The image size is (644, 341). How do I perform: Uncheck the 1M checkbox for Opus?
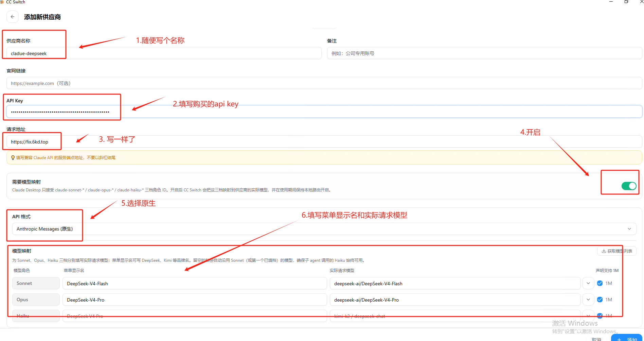600,300
